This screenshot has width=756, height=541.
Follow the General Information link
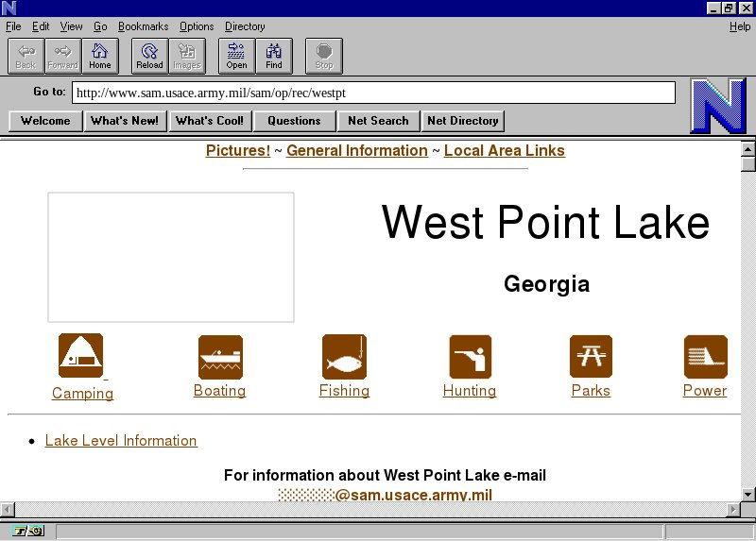pyautogui.click(x=356, y=151)
